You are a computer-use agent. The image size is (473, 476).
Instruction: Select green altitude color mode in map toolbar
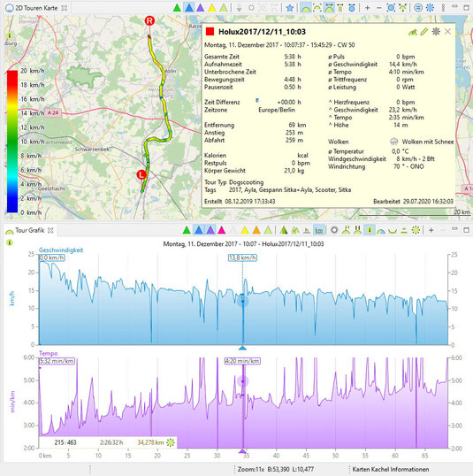tap(177, 8)
